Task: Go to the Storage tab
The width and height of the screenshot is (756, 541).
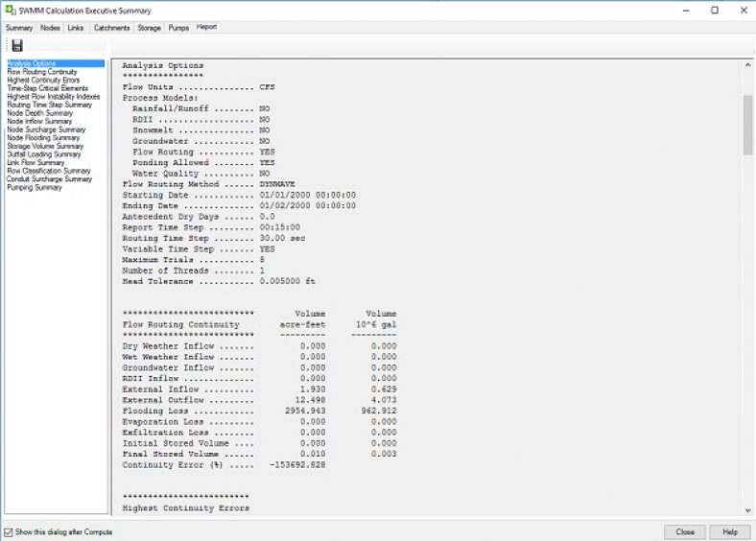Action: 149,28
